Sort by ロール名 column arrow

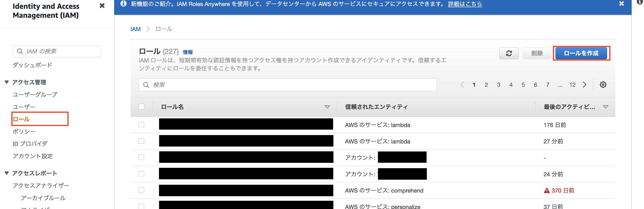point(327,107)
